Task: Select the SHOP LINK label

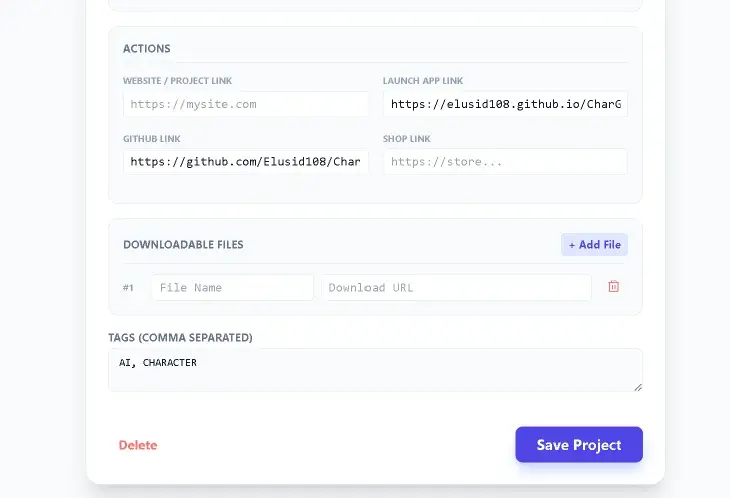Action: [x=406, y=139]
